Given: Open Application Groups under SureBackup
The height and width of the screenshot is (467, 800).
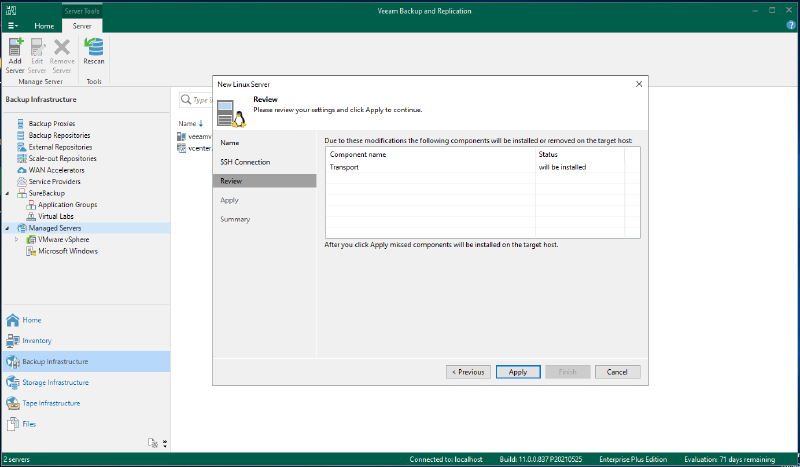Looking at the screenshot, I should 67,205.
